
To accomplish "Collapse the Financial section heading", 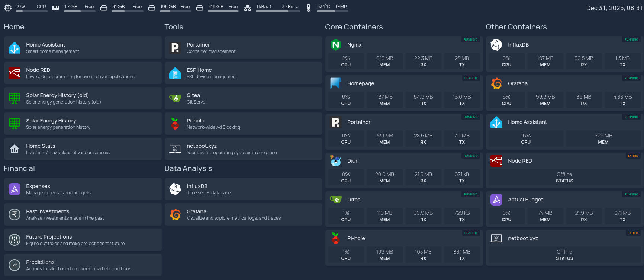I will [19, 168].
